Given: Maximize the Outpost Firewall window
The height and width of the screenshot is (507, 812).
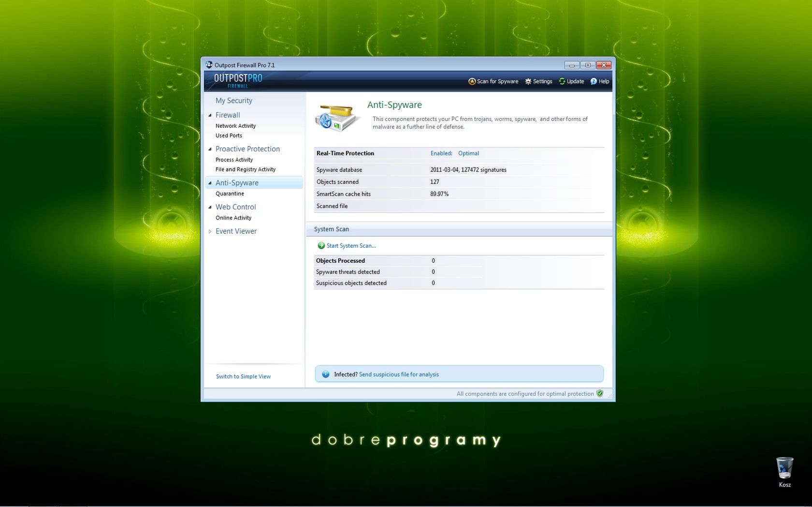Looking at the screenshot, I should pyautogui.click(x=588, y=65).
